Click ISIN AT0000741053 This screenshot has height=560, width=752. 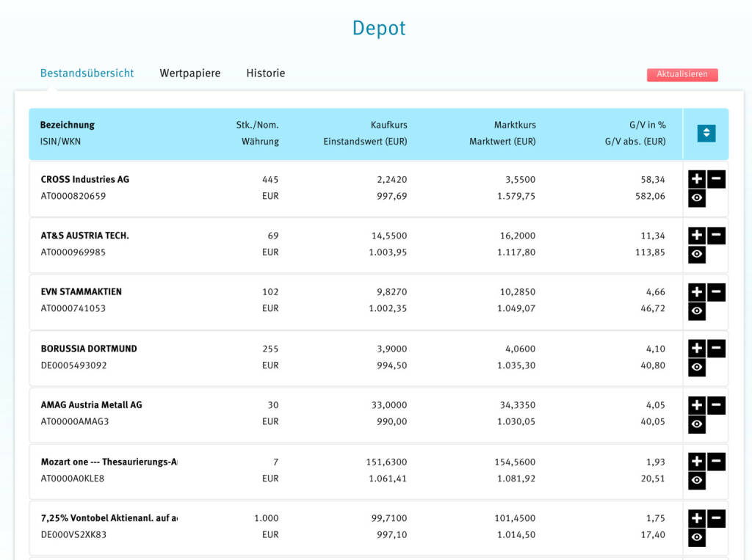73,308
